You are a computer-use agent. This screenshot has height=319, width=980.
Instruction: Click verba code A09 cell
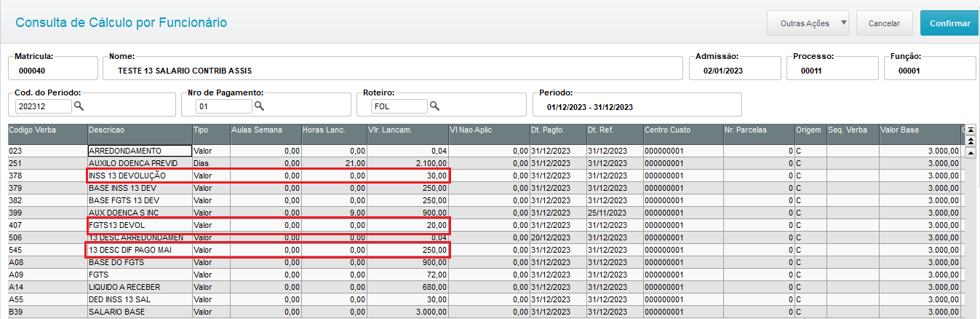(47, 275)
